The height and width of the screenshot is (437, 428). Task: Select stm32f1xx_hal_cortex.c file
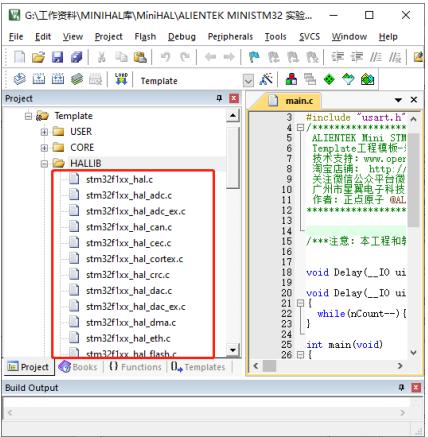click(134, 259)
